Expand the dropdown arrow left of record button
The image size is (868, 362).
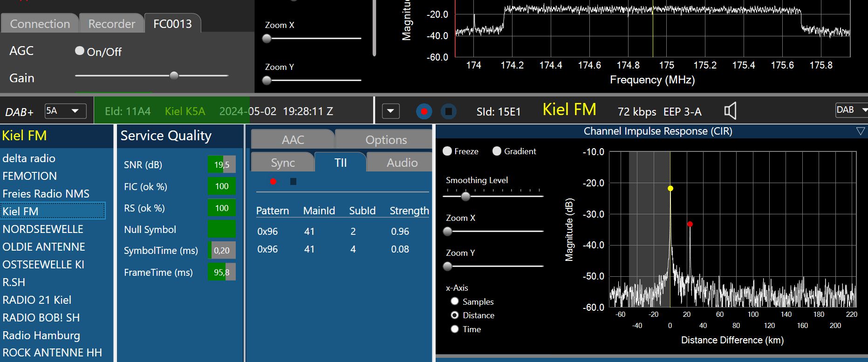point(390,111)
